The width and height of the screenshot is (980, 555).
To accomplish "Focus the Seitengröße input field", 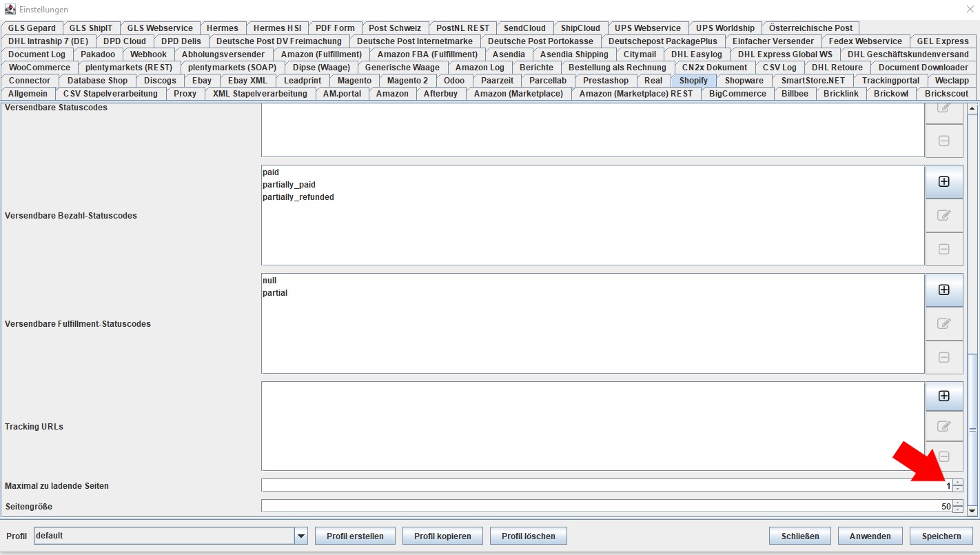I will [x=607, y=506].
